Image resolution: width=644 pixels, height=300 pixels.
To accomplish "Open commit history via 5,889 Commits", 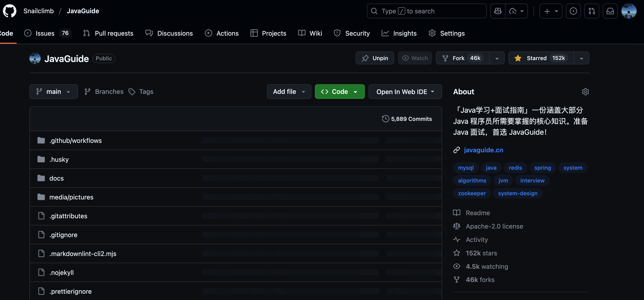I will pos(407,119).
